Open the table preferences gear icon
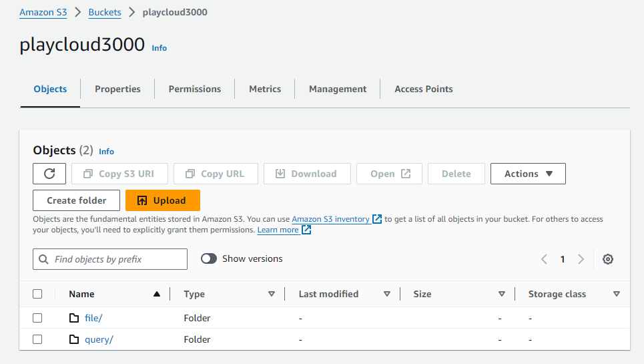Viewport: 644px width, 364px height. 608,259
